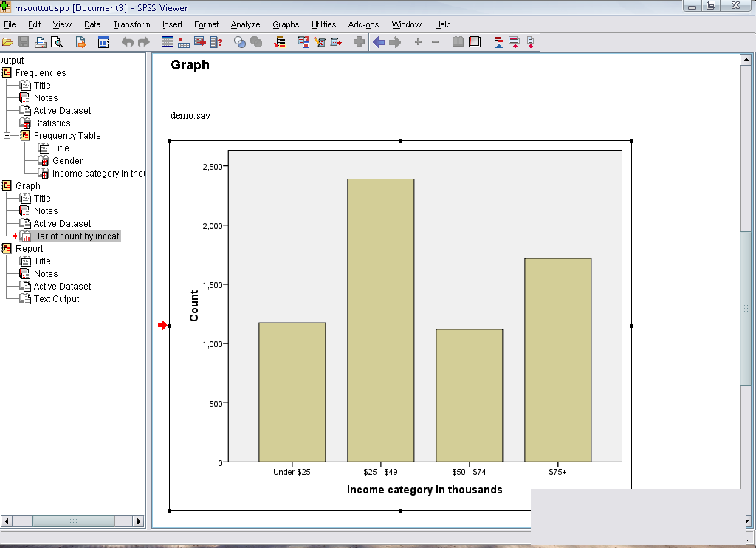Click the Insert Title toolbar icon

pos(515,42)
